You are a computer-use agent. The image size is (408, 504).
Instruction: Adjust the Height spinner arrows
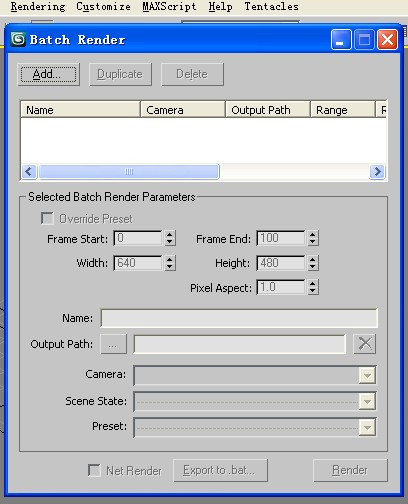tap(313, 263)
